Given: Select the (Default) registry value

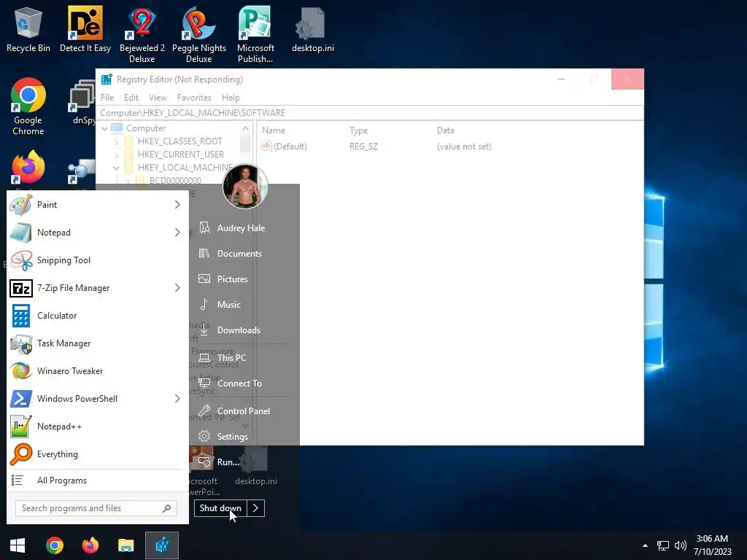Looking at the screenshot, I should [284, 147].
